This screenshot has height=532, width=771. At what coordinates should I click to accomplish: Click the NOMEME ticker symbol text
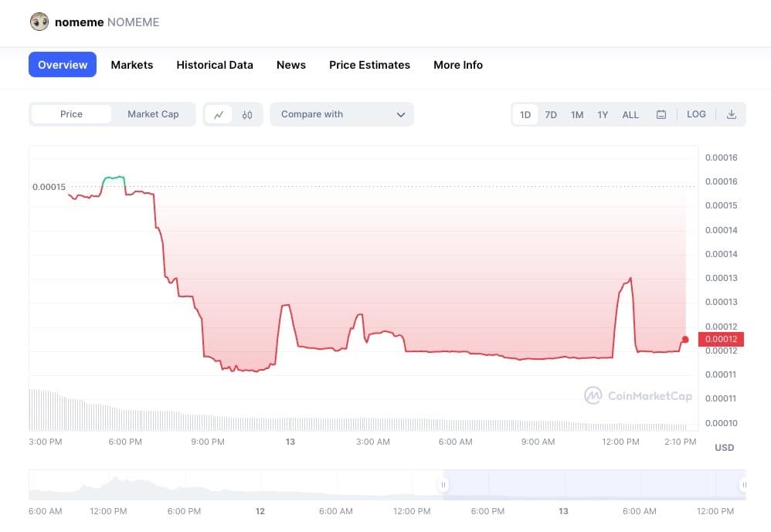[133, 22]
